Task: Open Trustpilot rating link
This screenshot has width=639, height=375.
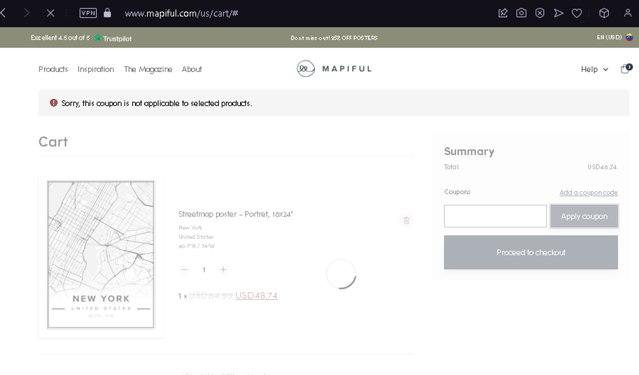Action: pos(81,38)
